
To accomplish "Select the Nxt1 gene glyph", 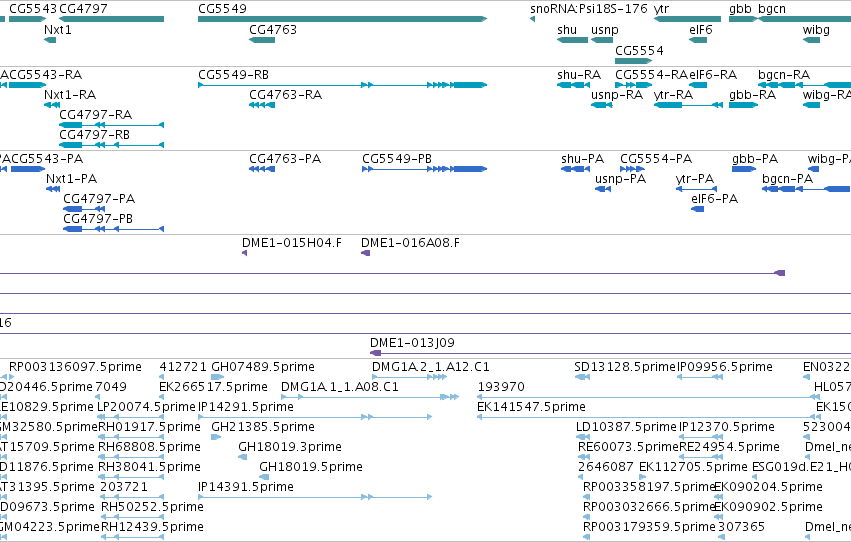I will [50, 40].
